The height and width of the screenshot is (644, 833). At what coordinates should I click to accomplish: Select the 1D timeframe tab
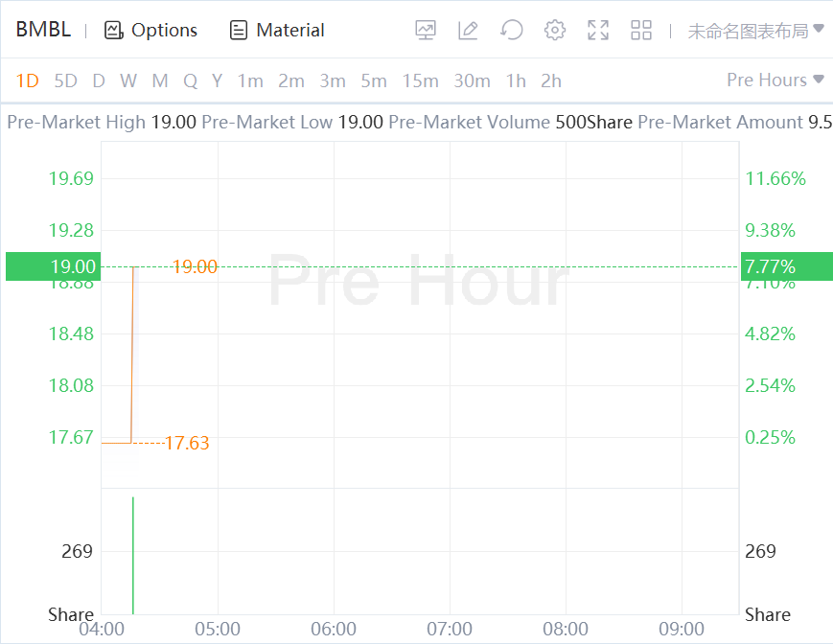(x=28, y=80)
